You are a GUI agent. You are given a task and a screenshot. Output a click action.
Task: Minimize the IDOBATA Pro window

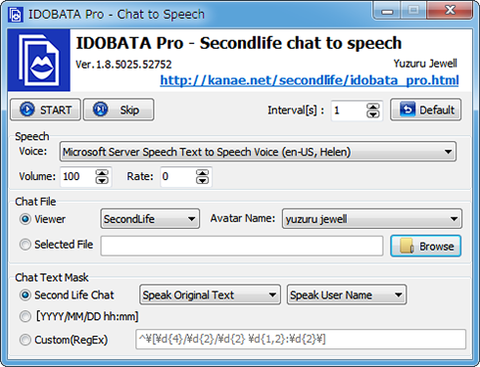click(387, 11)
